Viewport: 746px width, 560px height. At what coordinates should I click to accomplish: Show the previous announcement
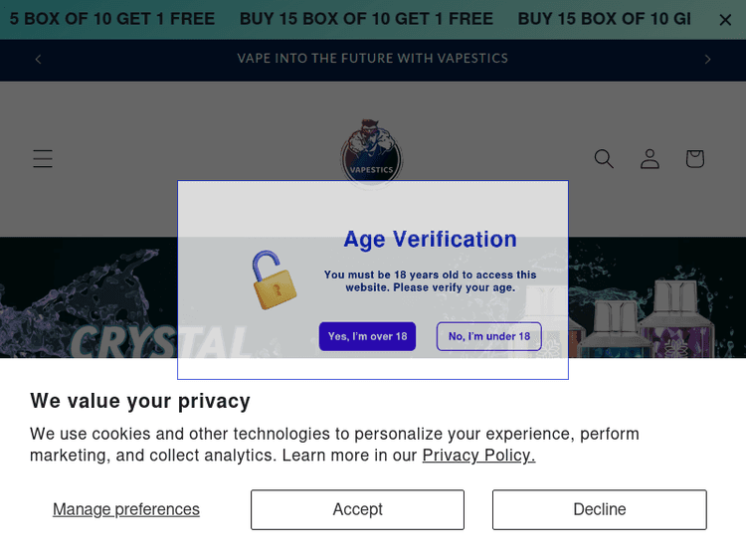[38, 60]
